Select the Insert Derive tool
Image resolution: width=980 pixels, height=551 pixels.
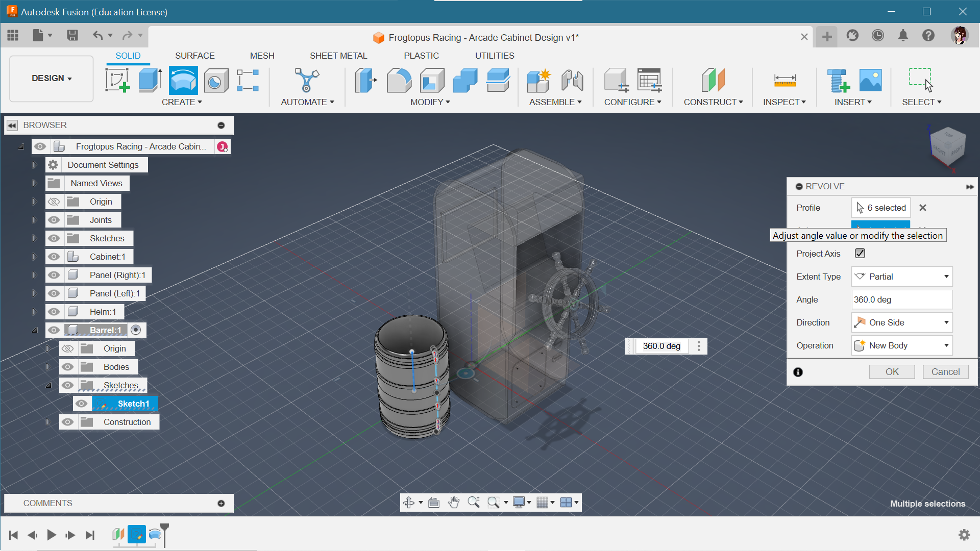[x=838, y=80]
